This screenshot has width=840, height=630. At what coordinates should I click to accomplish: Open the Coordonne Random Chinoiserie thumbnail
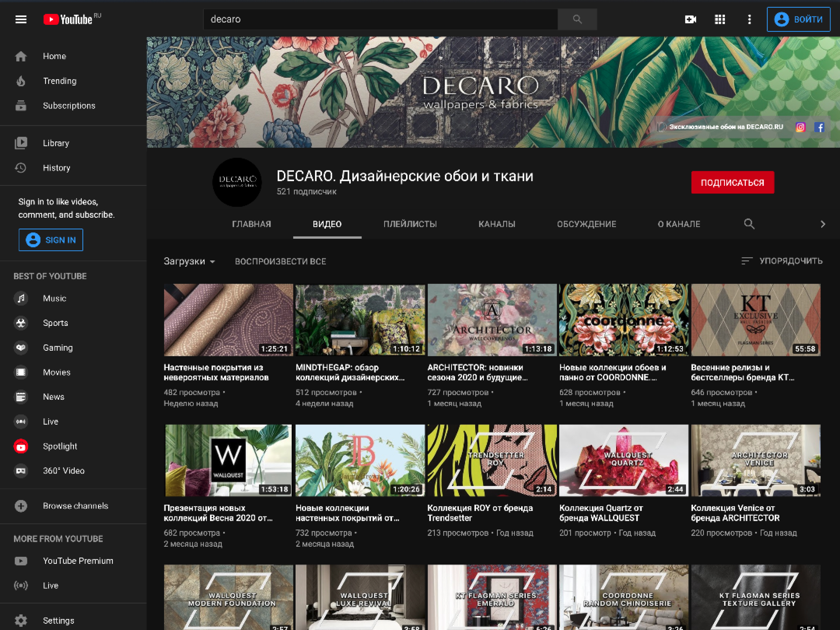point(624,597)
